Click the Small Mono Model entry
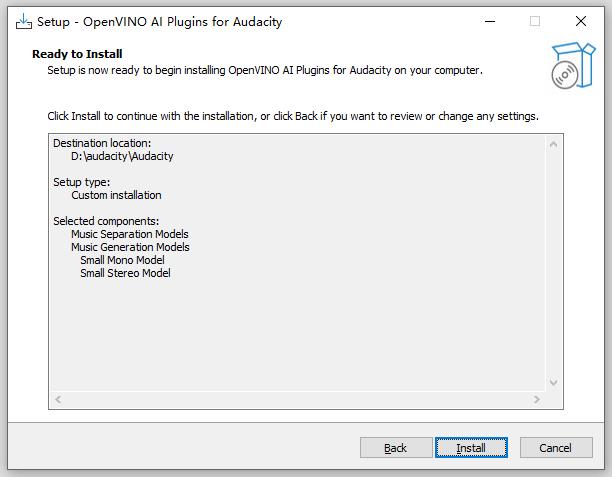 [x=122, y=260]
